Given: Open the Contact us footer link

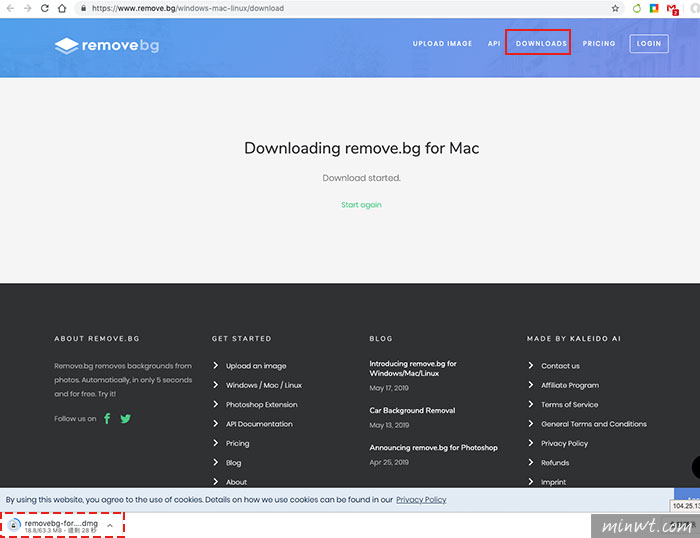Looking at the screenshot, I should (x=560, y=366).
